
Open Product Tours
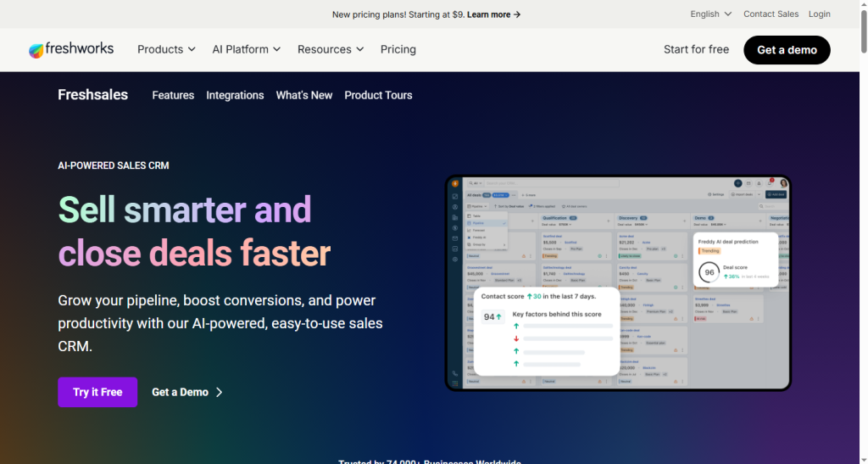click(x=378, y=95)
